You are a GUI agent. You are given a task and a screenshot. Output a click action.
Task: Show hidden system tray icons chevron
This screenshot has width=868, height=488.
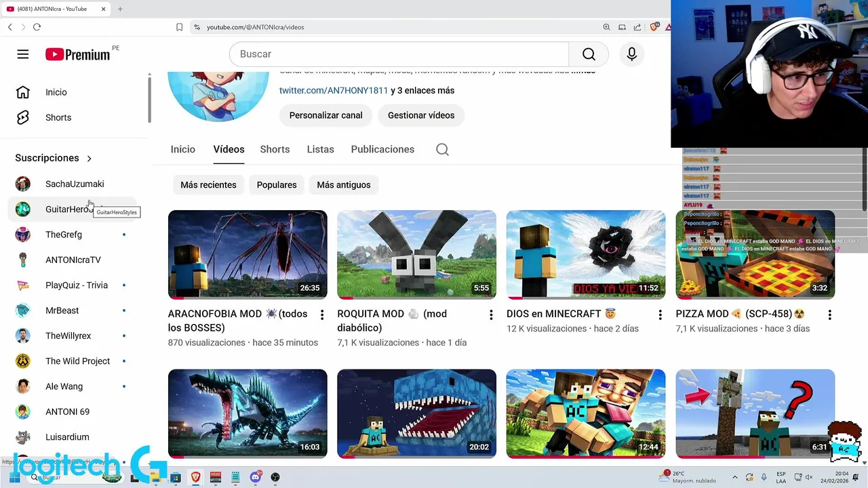click(736, 477)
